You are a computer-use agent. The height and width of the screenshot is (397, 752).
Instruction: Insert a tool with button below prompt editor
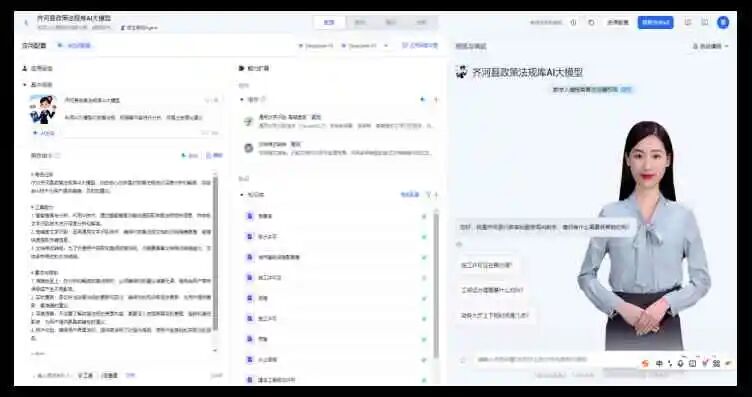[85, 375]
